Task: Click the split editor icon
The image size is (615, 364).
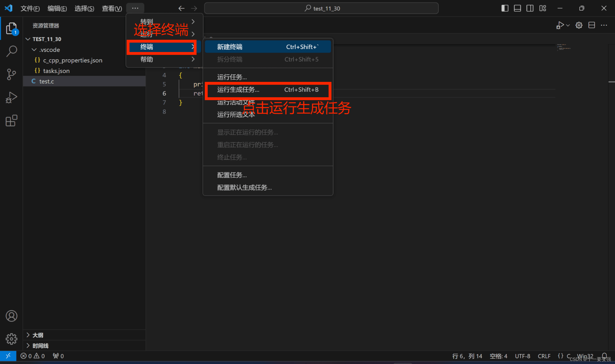Action: tap(592, 25)
